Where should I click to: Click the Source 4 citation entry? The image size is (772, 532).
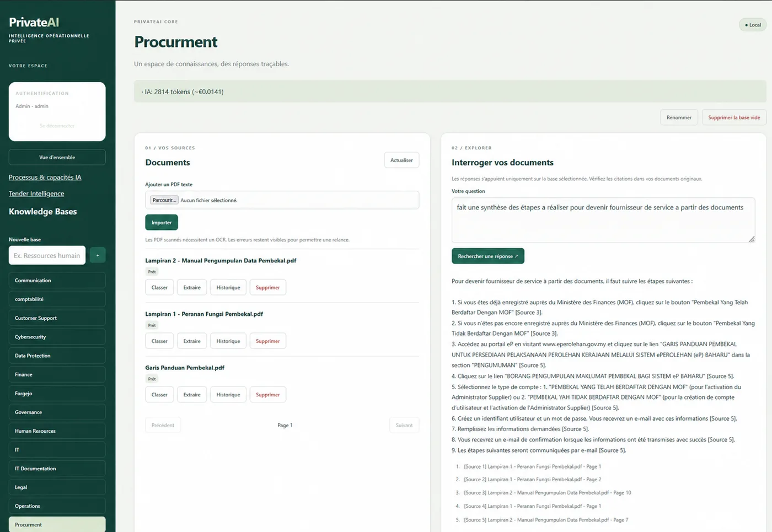(532, 506)
